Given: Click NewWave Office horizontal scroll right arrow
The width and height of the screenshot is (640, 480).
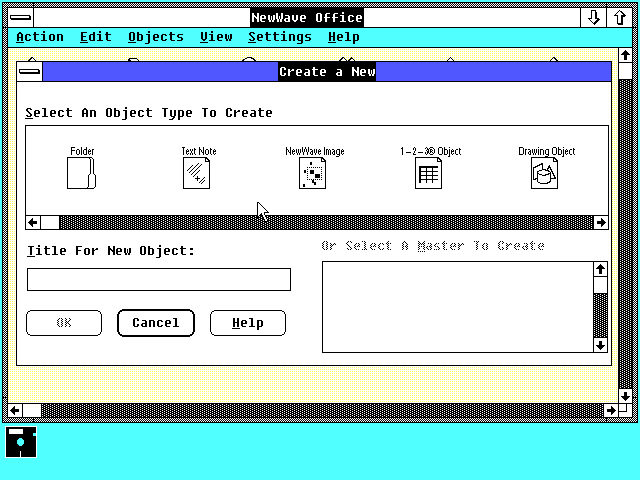Looking at the screenshot, I should [x=611, y=410].
